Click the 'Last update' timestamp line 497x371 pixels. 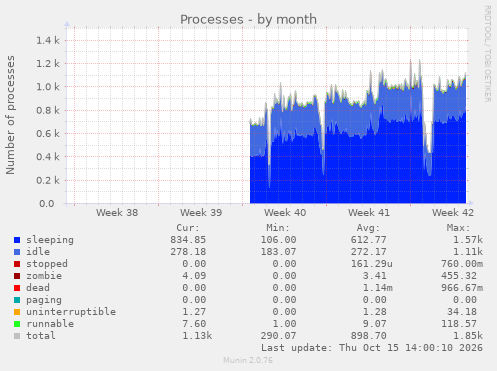coord(372,348)
